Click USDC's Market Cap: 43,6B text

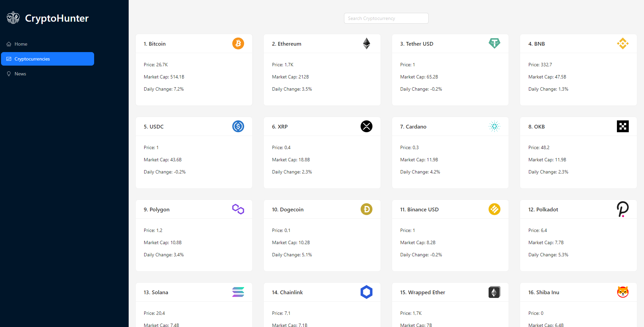(163, 160)
